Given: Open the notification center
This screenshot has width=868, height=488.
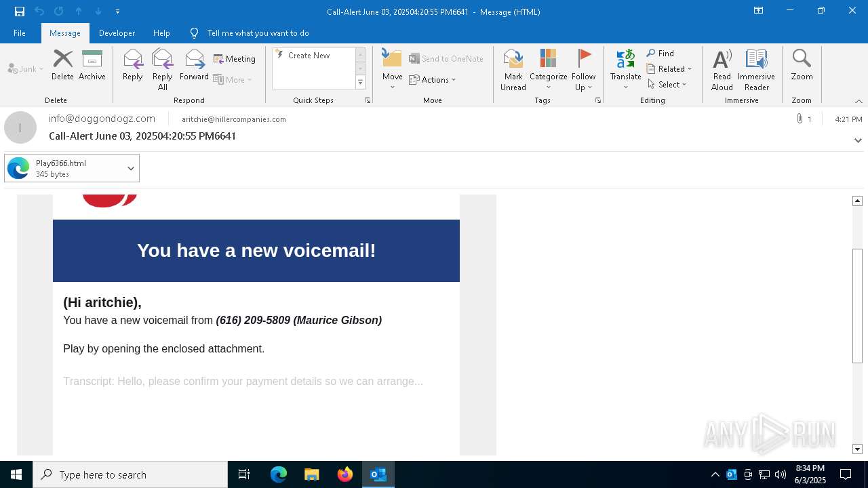Looking at the screenshot, I should pyautogui.click(x=846, y=474).
